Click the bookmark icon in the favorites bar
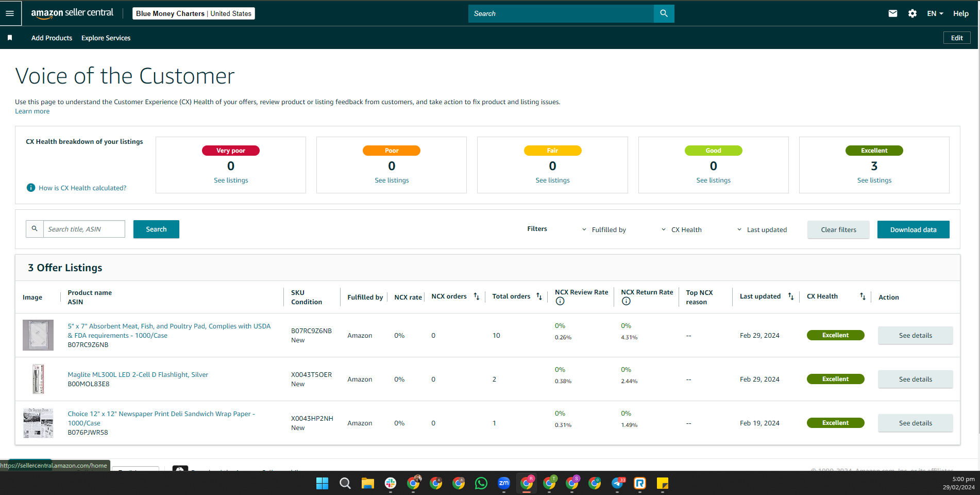The image size is (980, 495). (x=10, y=38)
